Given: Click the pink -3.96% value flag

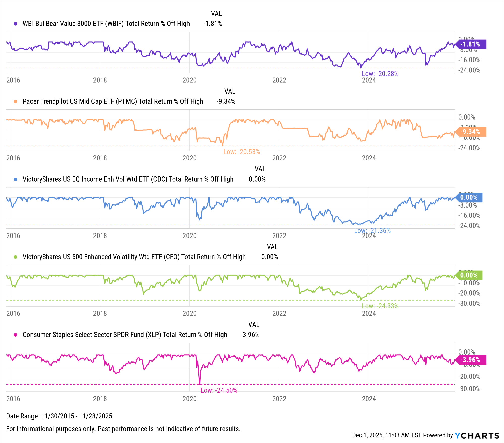Looking at the screenshot, I should 470,360.
